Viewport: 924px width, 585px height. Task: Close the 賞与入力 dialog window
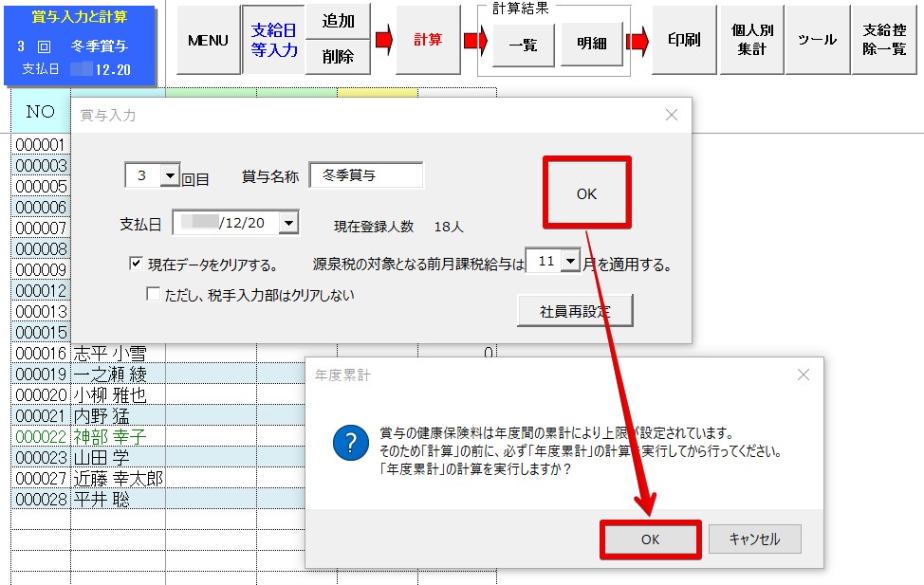672,115
